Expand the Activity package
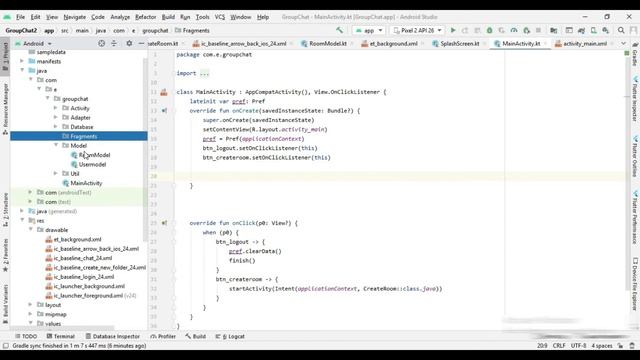Image resolution: width=640 pixels, height=360 pixels. (x=56, y=108)
